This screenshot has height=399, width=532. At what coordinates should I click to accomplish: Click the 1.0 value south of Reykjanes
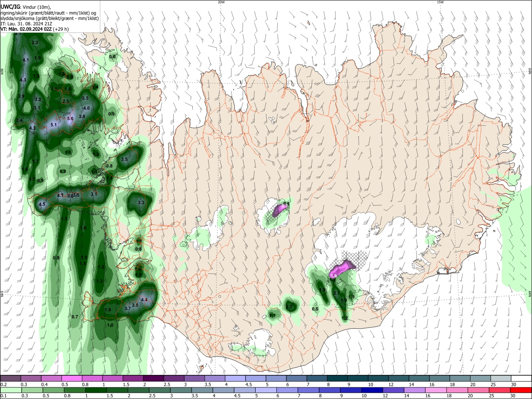(x=110, y=325)
